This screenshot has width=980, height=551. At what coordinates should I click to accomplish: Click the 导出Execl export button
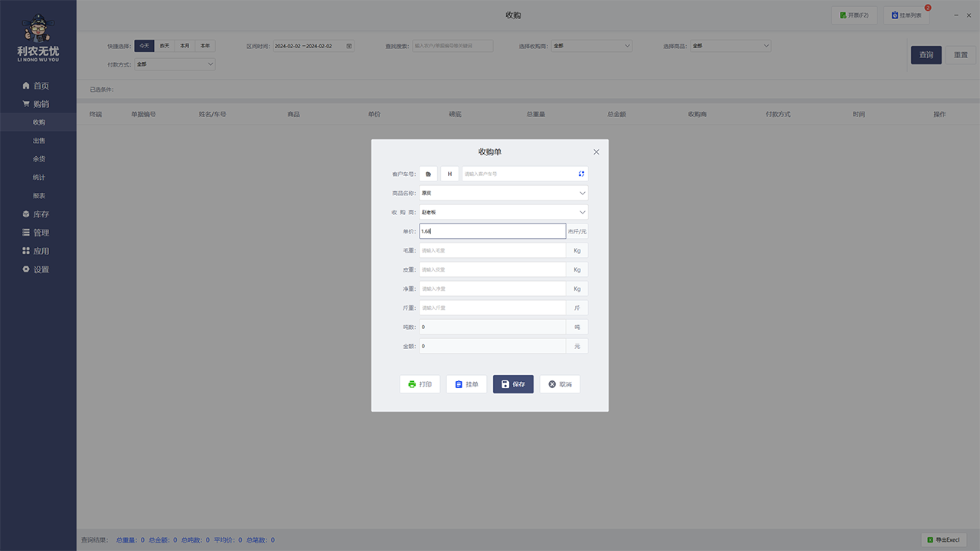point(943,540)
